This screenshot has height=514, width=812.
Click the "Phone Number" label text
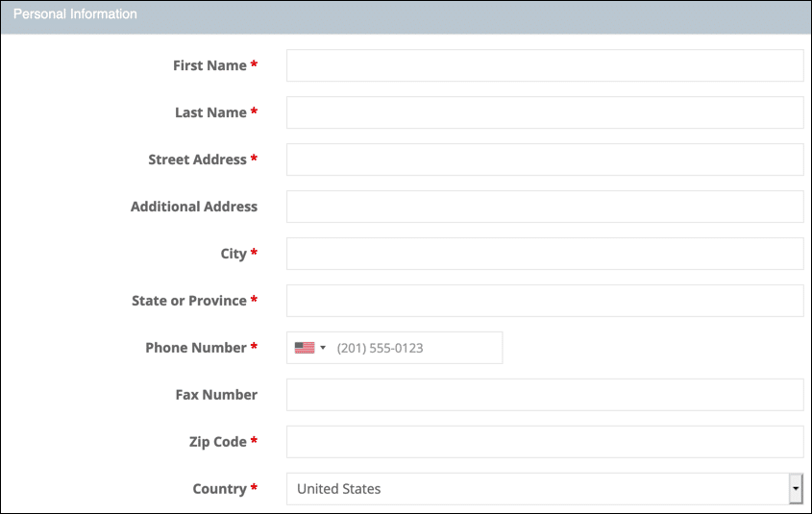point(196,348)
